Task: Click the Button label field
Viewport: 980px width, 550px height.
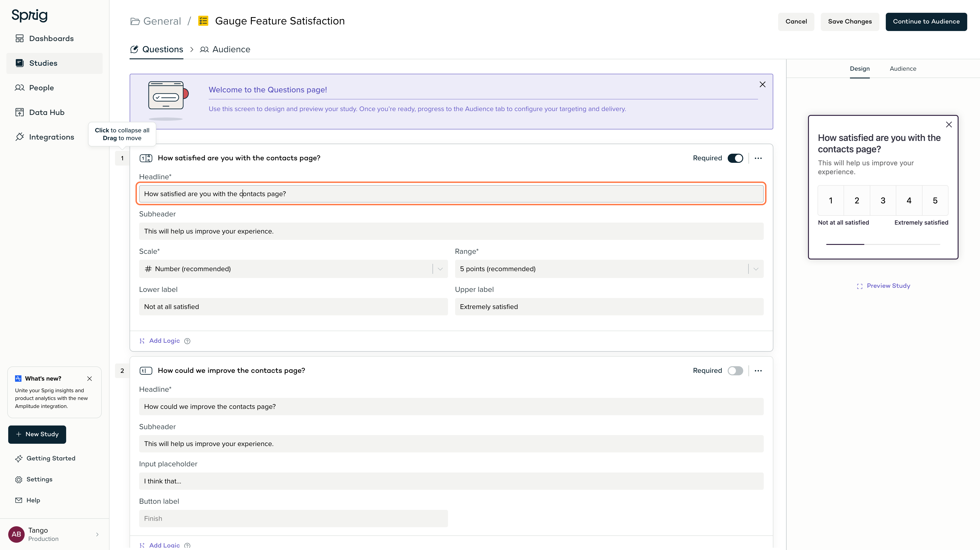Action: 293,519
